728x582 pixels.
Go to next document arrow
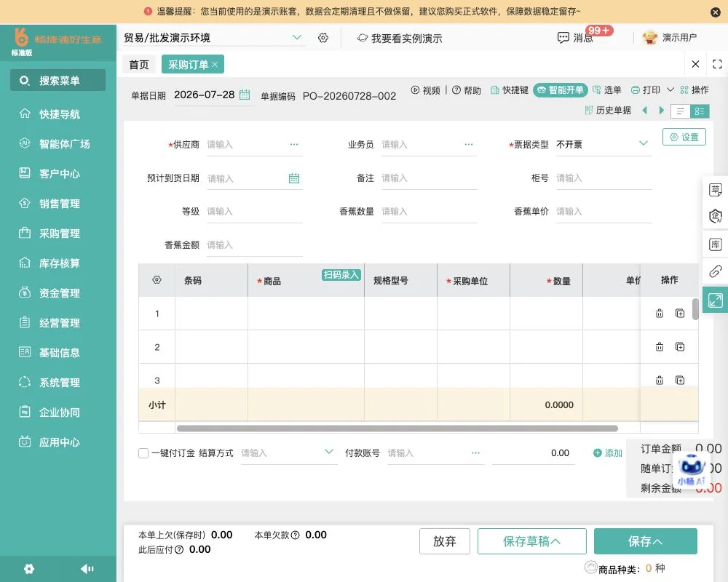(662, 111)
